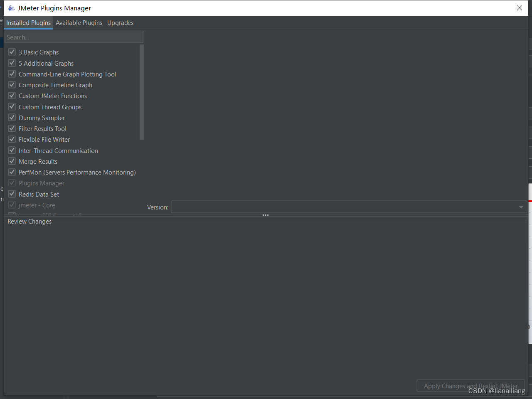Open the Upgrades tab
The height and width of the screenshot is (399, 532).
click(121, 23)
